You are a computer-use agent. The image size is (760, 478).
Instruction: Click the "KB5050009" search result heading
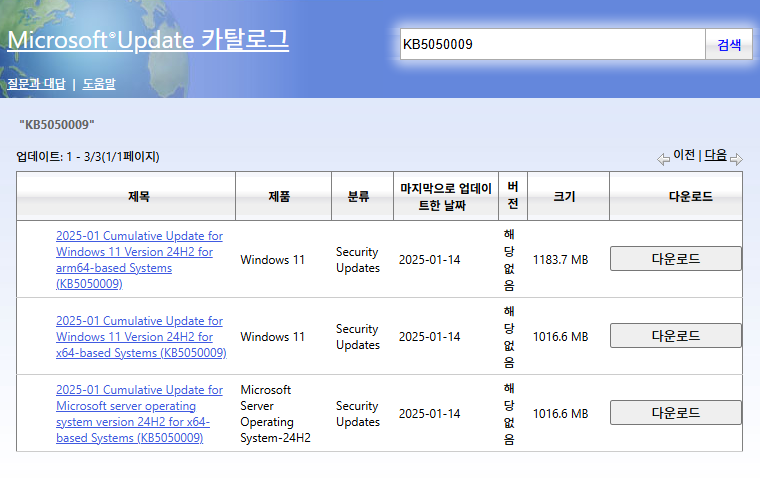[x=57, y=125]
